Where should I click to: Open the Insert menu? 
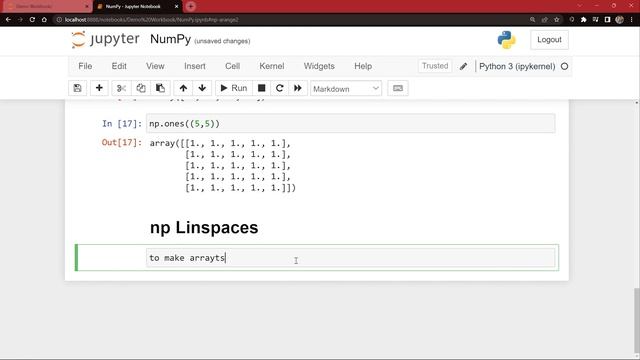[x=195, y=66]
